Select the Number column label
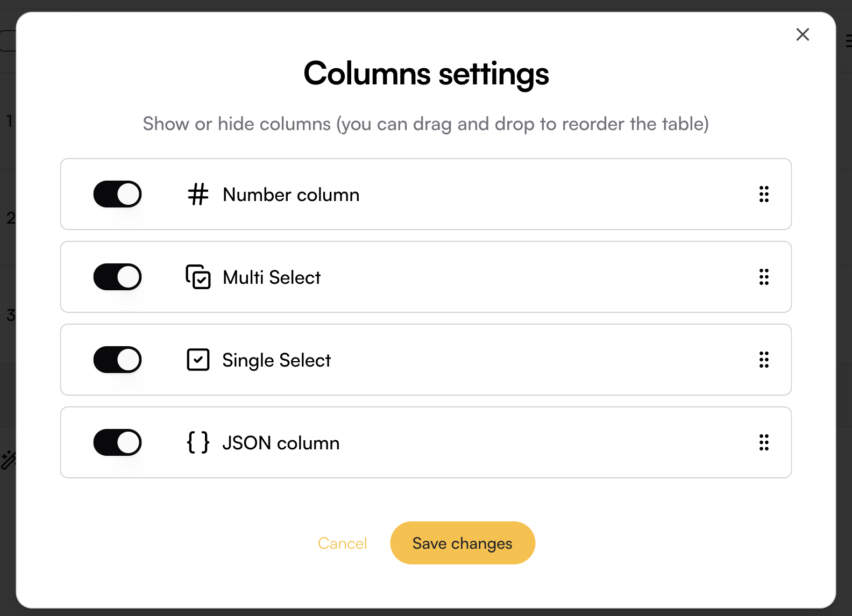Image resolution: width=852 pixels, height=616 pixels. [x=291, y=195]
